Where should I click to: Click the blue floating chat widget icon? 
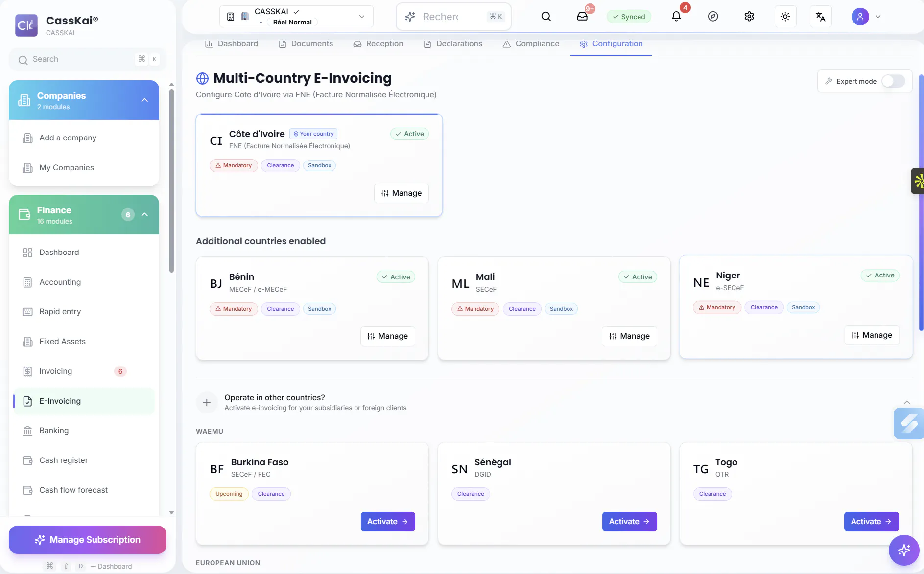[909, 423]
